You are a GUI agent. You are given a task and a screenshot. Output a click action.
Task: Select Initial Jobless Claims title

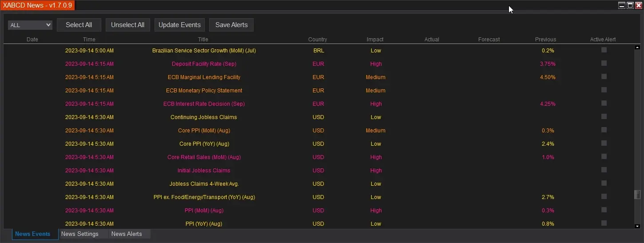pos(204,171)
